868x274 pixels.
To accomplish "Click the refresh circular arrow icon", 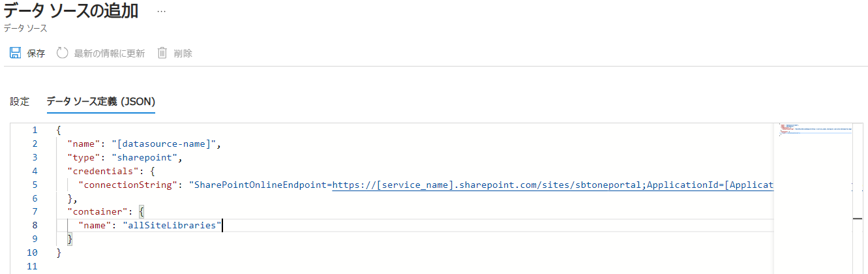I will click(63, 53).
